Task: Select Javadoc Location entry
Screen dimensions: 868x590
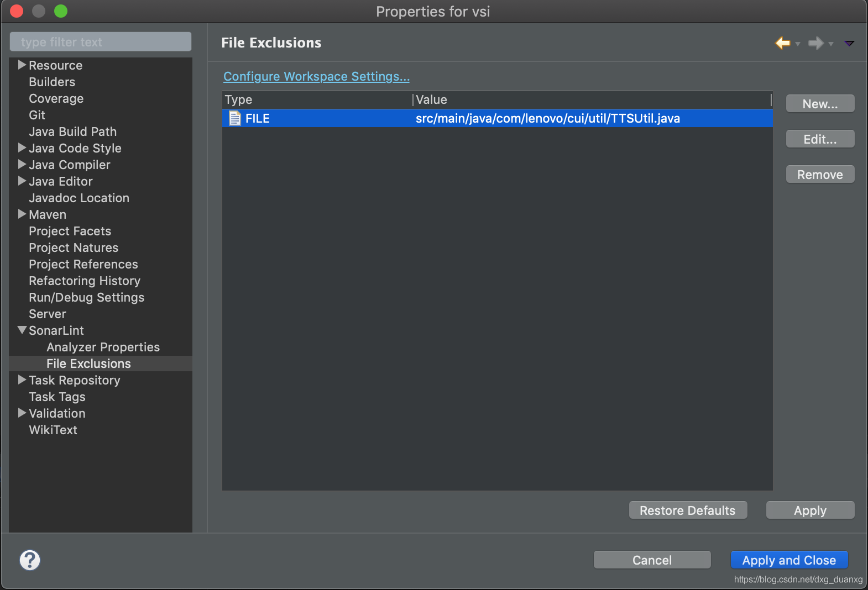Action: click(x=79, y=198)
